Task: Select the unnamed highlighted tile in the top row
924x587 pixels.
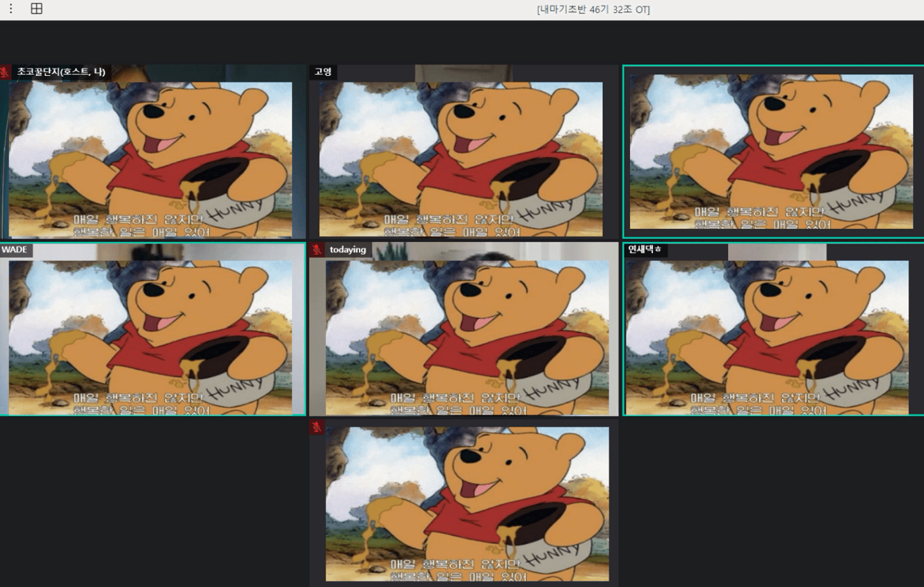Action: [773, 152]
